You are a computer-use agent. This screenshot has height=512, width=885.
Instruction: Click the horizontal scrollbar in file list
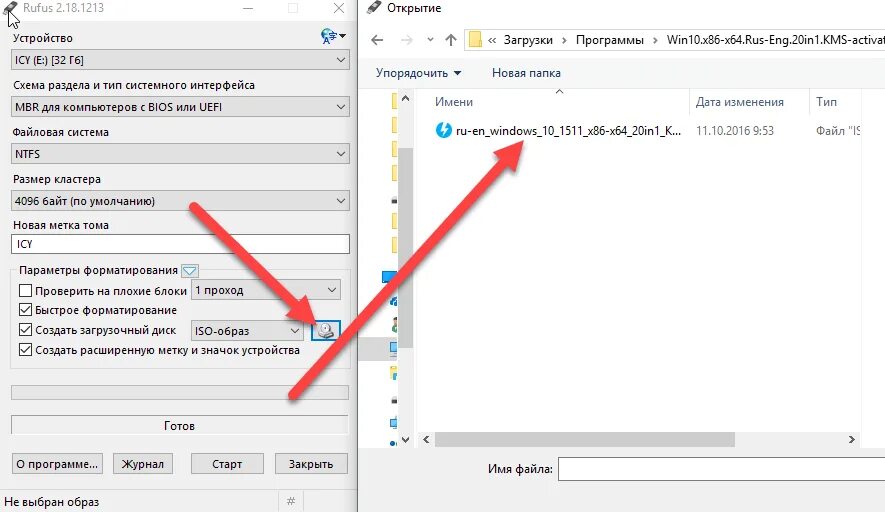[x=585, y=439]
